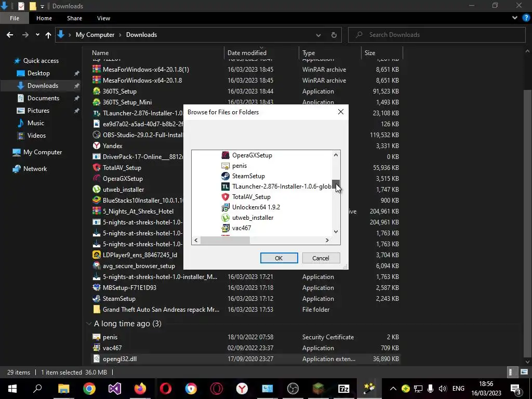Open the Home ribbon tab
Image resolution: width=532 pixels, height=399 pixels.
click(44, 18)
